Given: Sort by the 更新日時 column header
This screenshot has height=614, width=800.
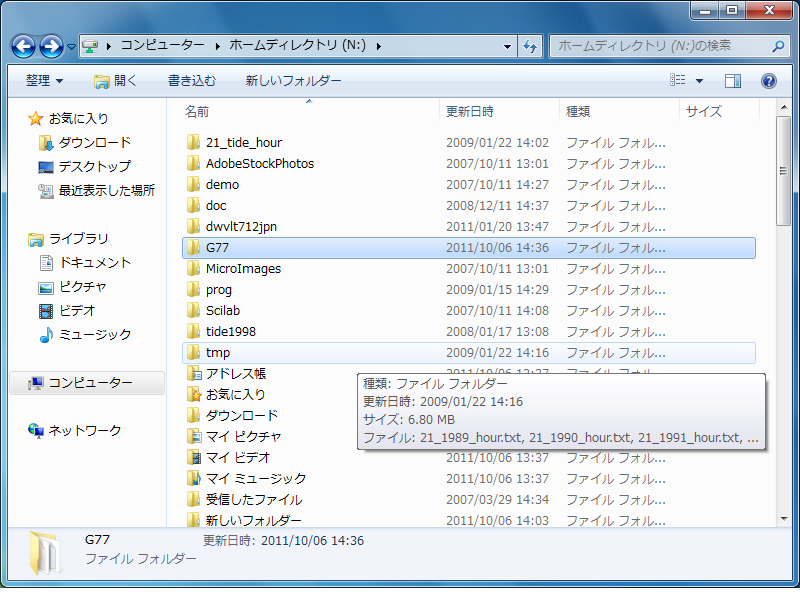Looking at the screenshot, I should pyautogui.click(x=470, y=111).
